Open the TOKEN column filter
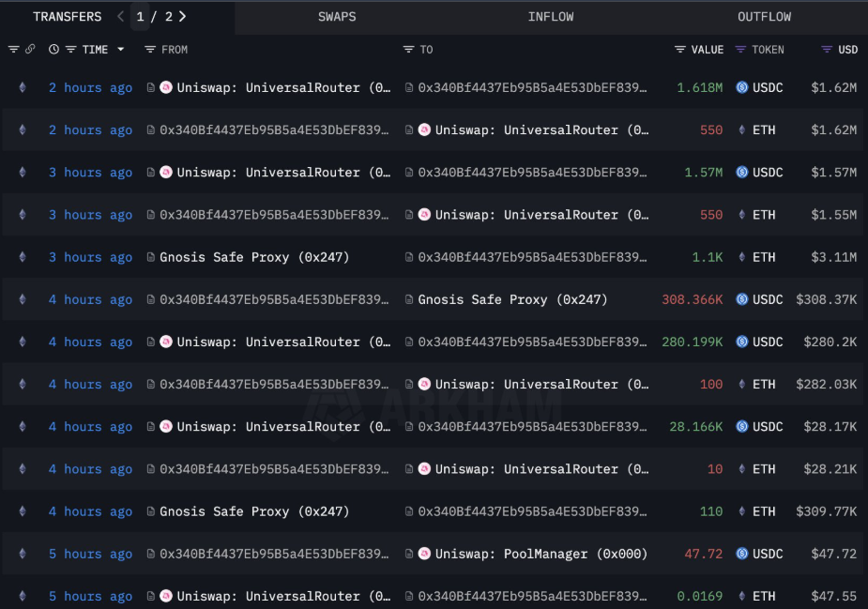Image resolution: width=868 pixels, height=609 pixels. pyautogui.click(x=741, y=49)
